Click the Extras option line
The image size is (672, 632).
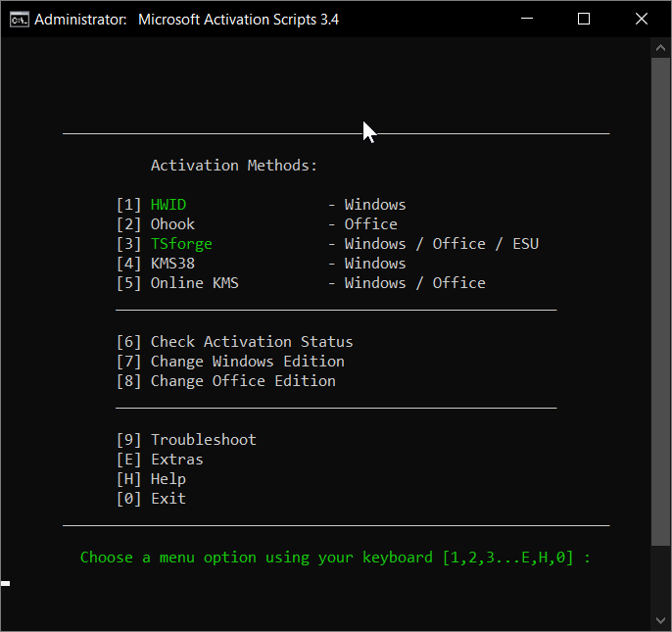176,460
